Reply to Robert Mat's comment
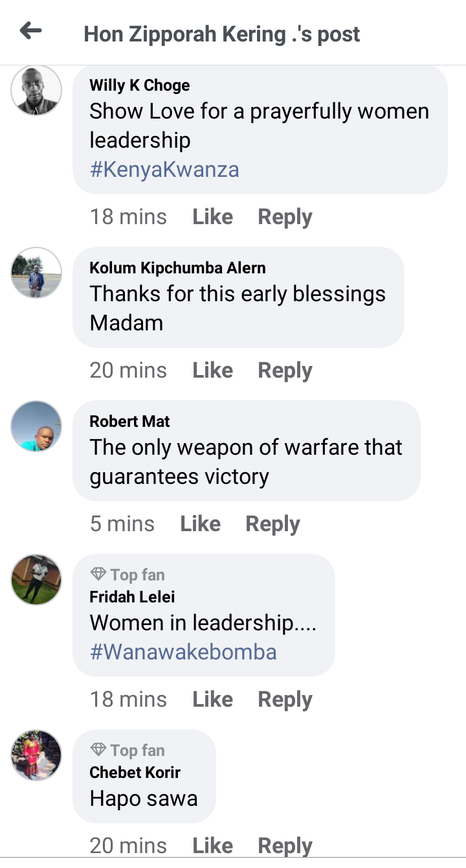The height and width of the screenshot is (868, 466). [272, 524]
